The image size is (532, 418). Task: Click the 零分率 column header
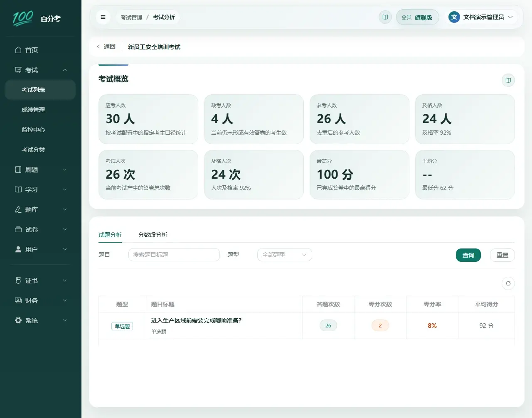(432, 304)
